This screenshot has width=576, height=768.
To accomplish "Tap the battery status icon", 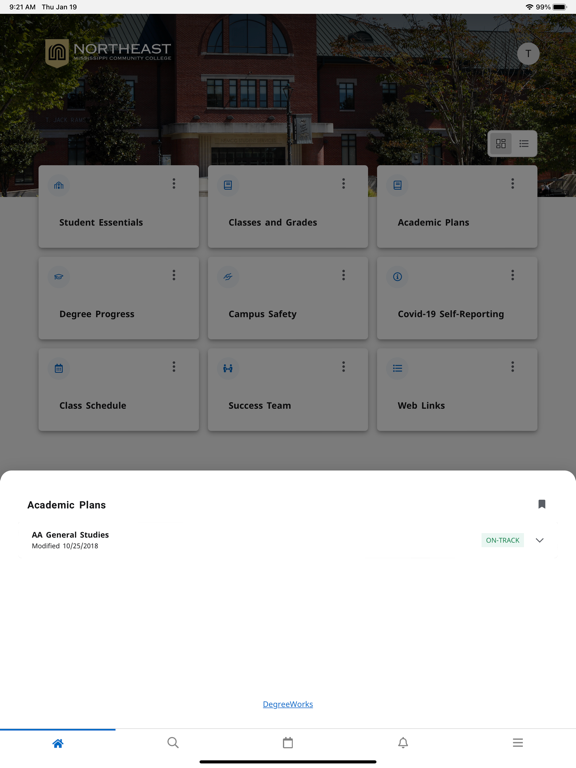I will [x=560, y=7].
